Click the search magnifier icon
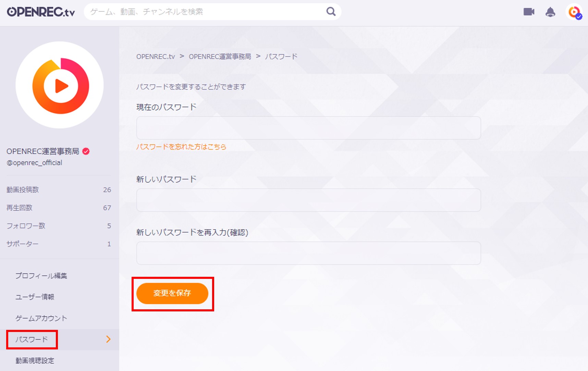588x371 pixels. point(331,12)
